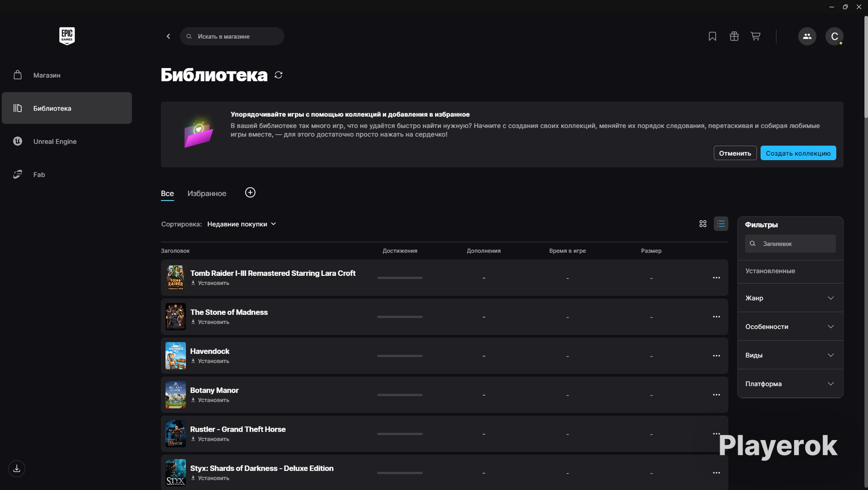Restore down the launcher window

[x=845, y=7]
